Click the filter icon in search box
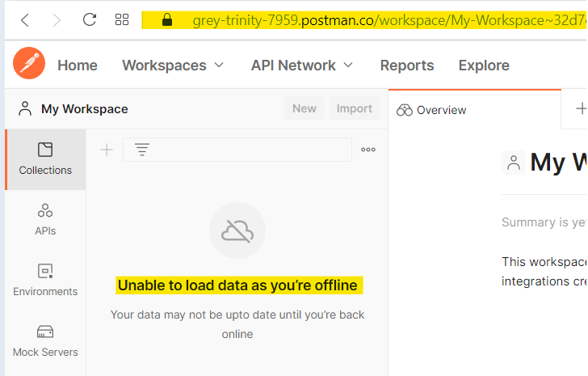 coord(142,150)
